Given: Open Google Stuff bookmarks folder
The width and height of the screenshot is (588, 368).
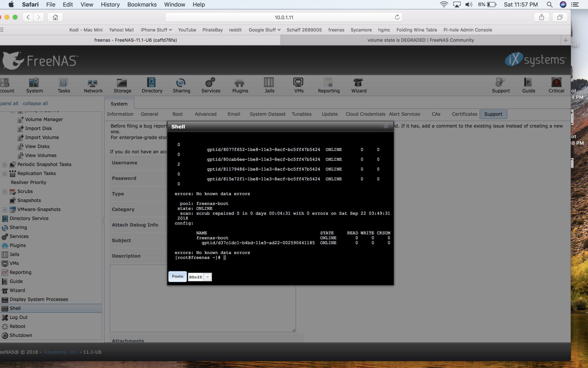Looking at the screenshot, I should 264,30.
